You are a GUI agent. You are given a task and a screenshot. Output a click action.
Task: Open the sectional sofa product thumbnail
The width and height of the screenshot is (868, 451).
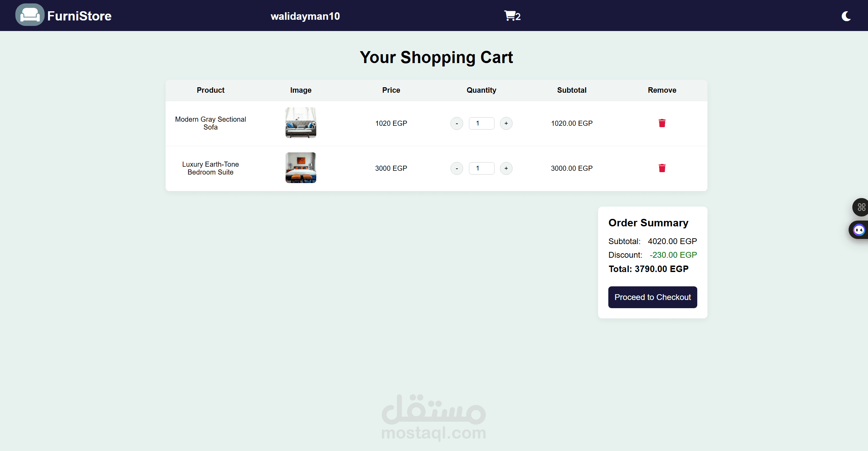[301, 123]
